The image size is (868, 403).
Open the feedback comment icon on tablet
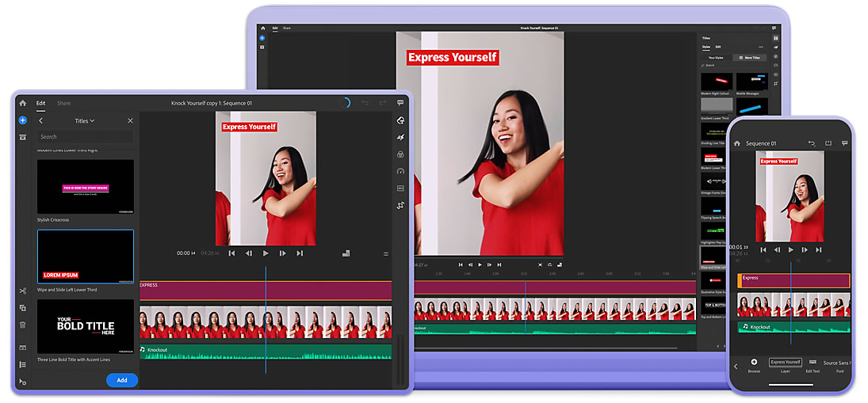400,103
